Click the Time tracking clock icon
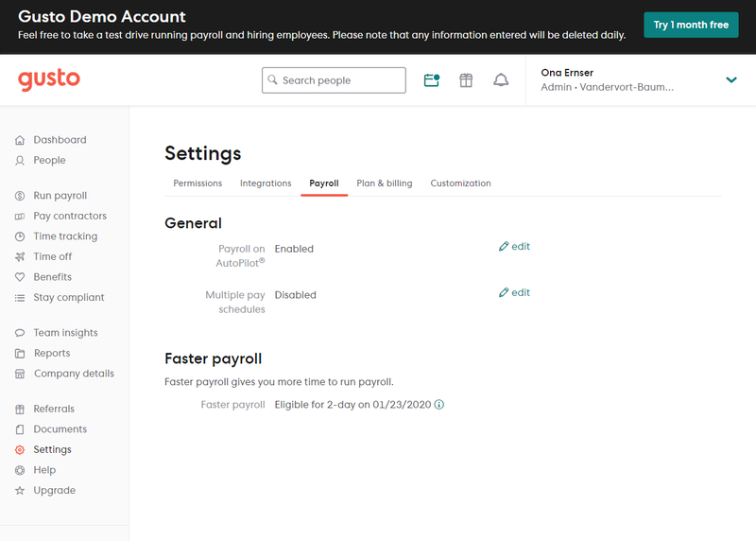The height and width of the screenshot is (541, 756). tap(20, 236)
